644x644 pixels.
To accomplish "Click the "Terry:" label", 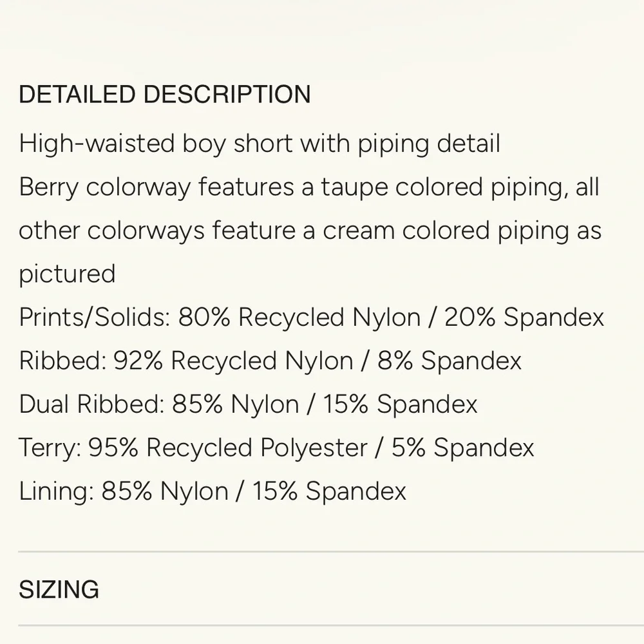I will [50, 448].
